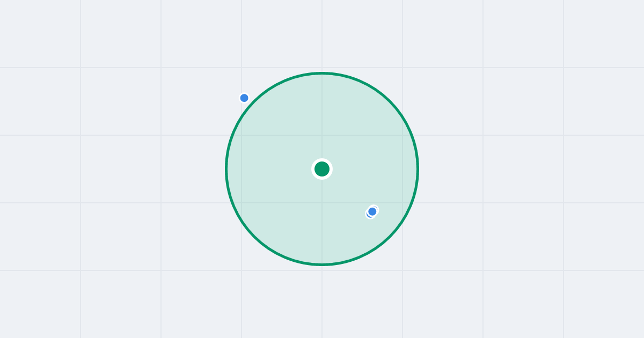Open the lone blue point marker's details
644x338 pixels.
[244, 98]
